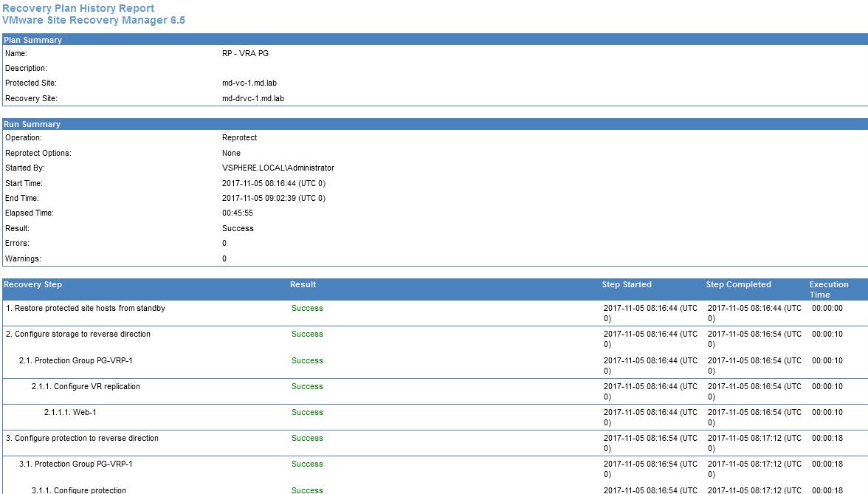Select the "VMware Site Recovery Manager 6.5" subtitle
868x494 pixels.
click(x=94, y=20)
